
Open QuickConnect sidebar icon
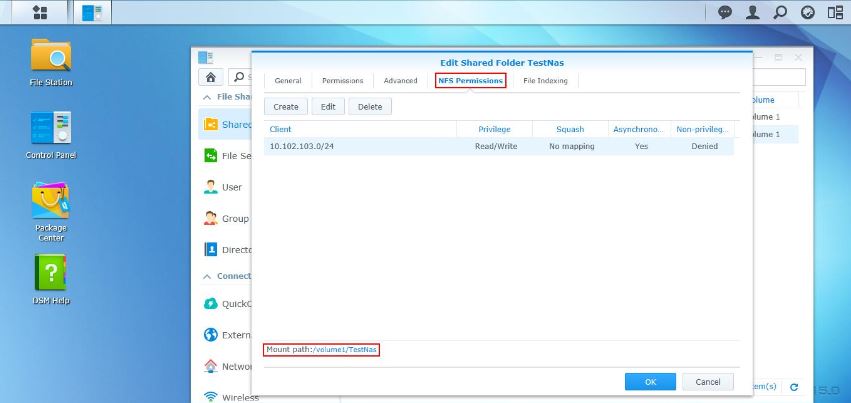click(211, 304)
